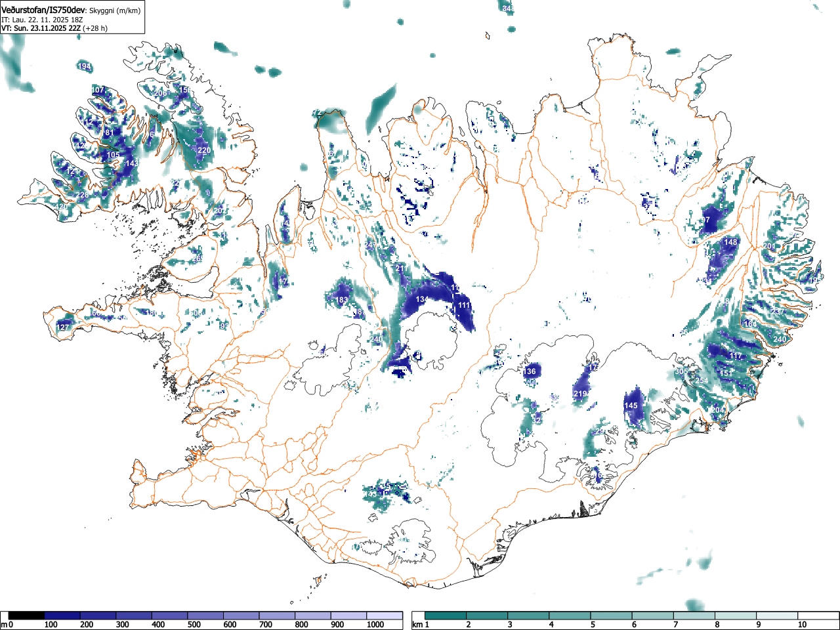Select the "219" value label

click(x=580, y=394)
